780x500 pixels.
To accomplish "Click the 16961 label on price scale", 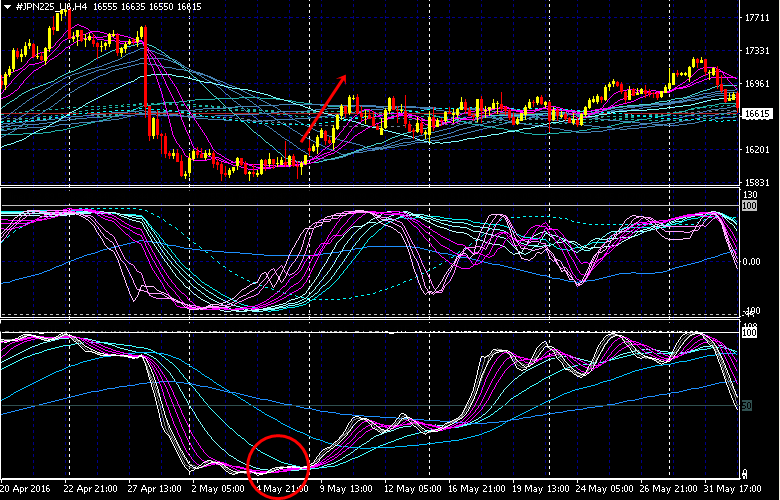I will pos(756,84).
